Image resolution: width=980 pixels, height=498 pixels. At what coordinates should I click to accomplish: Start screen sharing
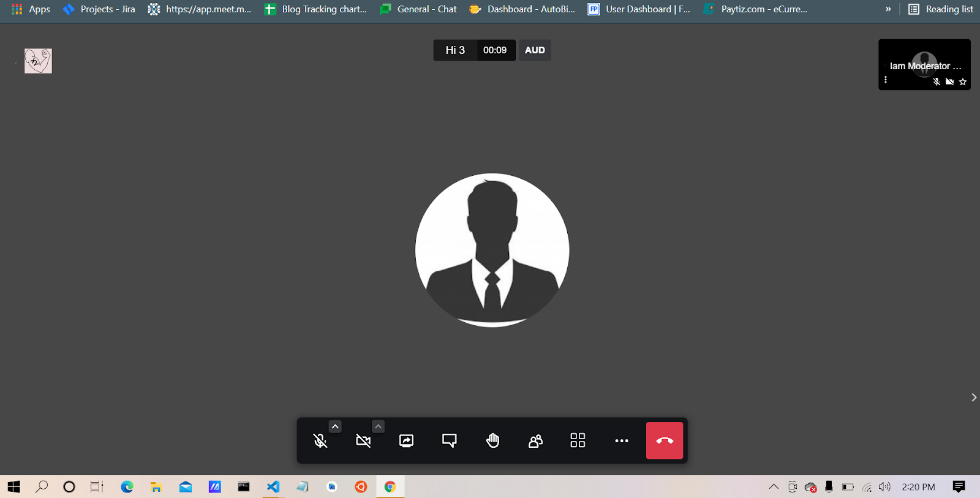pyautogui.click(x=406, y=440)
